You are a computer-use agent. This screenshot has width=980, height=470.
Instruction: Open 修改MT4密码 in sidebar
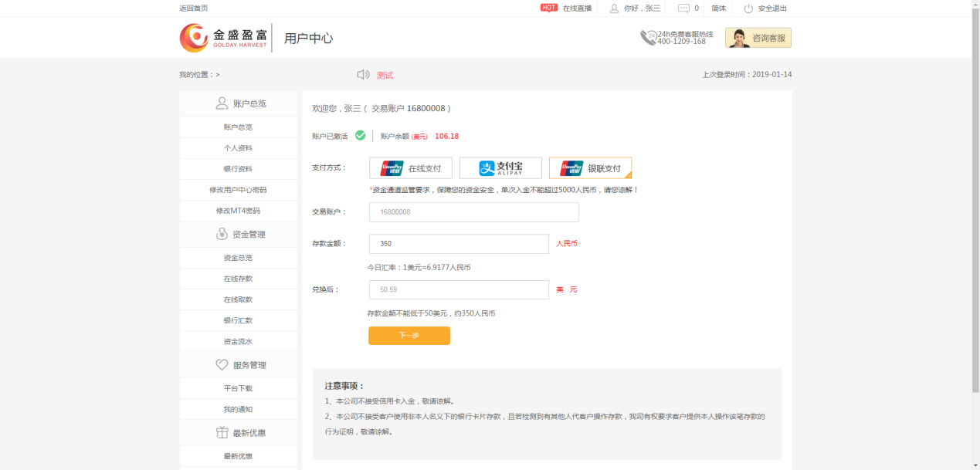(x=238, y=211)
